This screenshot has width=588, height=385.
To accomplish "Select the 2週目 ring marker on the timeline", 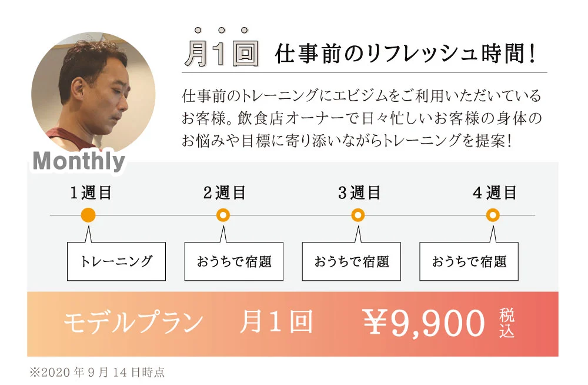I will [x=223, y=215].
